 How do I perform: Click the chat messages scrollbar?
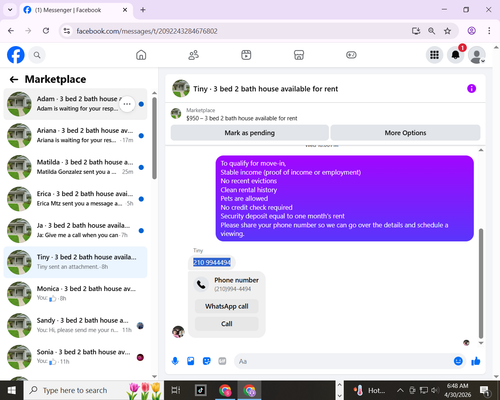481,283
